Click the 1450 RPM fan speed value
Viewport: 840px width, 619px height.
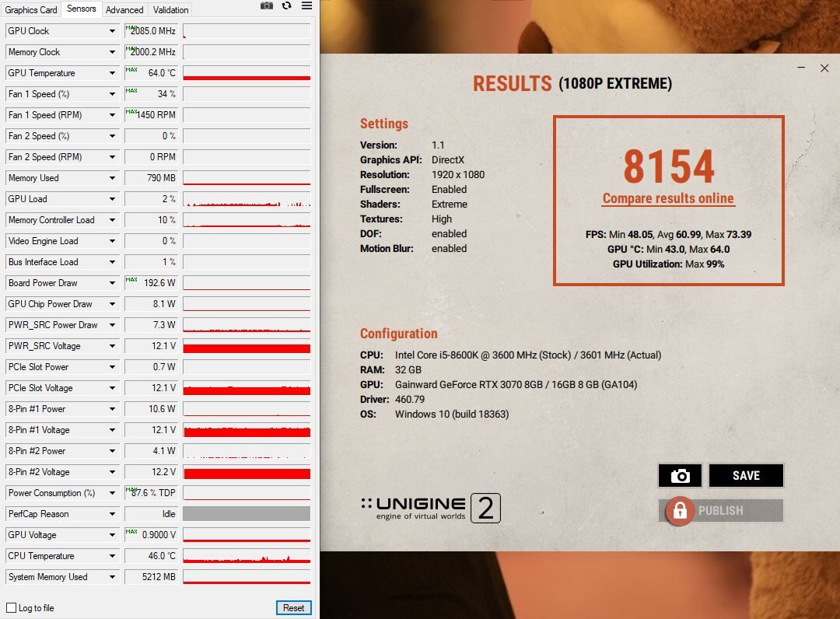[x=151, y=115]
